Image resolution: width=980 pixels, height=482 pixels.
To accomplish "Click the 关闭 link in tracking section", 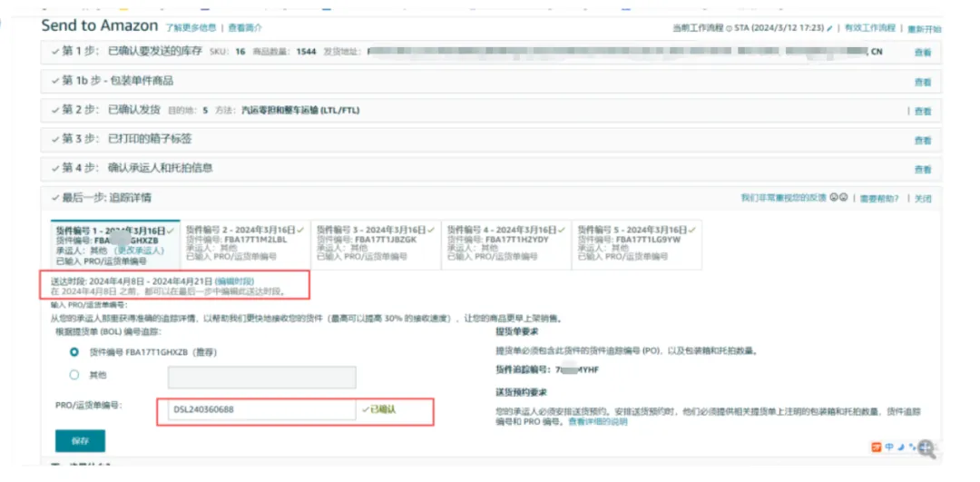I will 923,199.
